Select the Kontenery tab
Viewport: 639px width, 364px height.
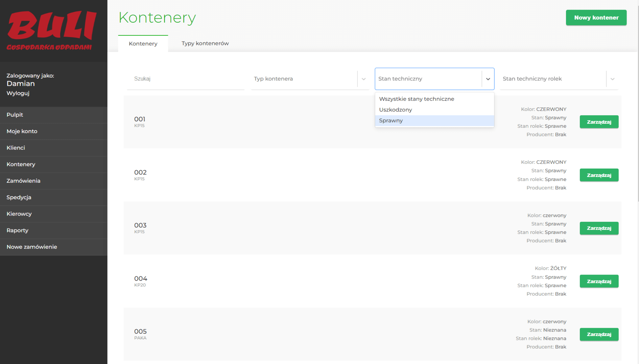coord(143,44)
